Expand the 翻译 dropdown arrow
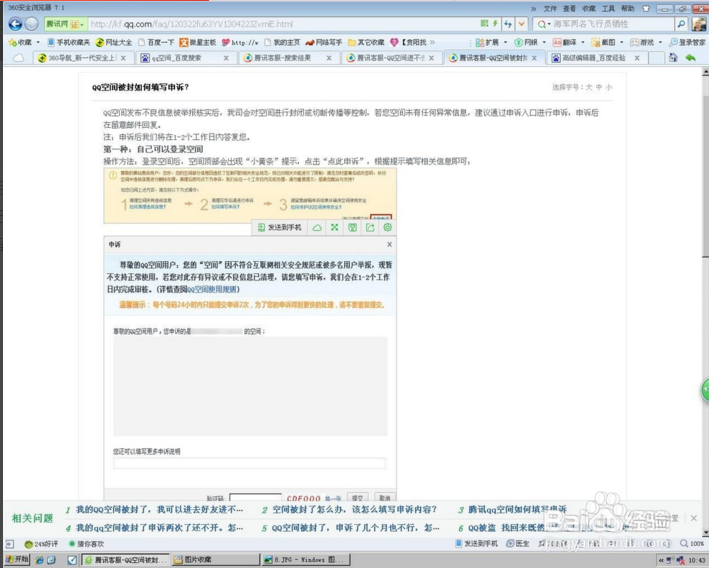 pyautogui.click(x=582, y=42)
